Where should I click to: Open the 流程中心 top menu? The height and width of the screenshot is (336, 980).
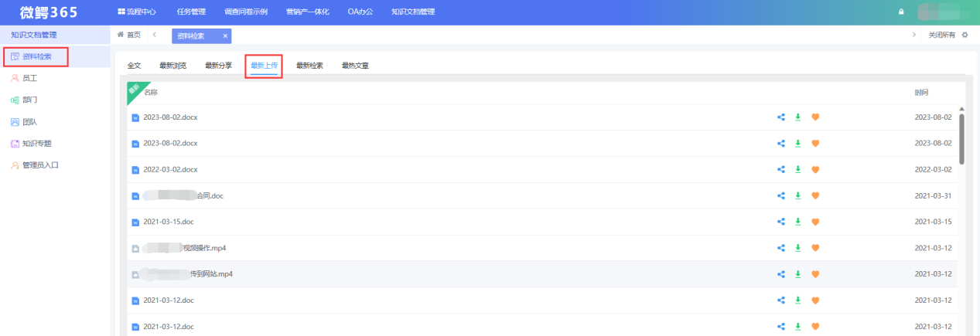137,12
